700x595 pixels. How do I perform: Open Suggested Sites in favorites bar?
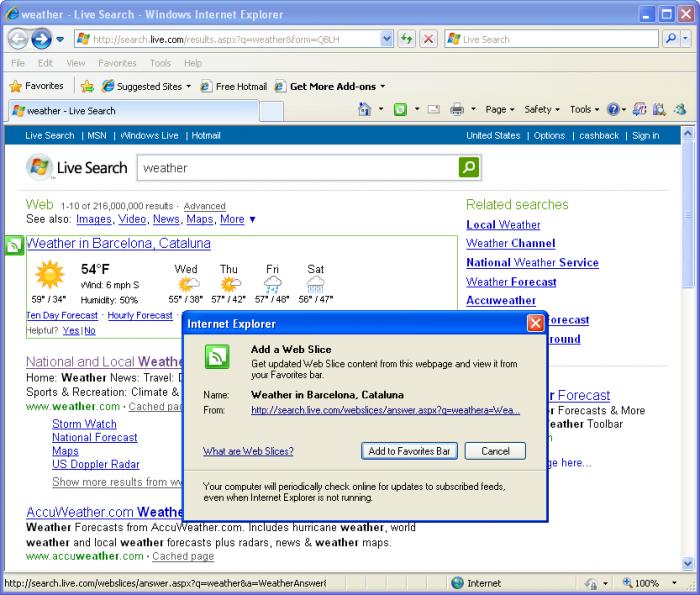pos(146,86)
